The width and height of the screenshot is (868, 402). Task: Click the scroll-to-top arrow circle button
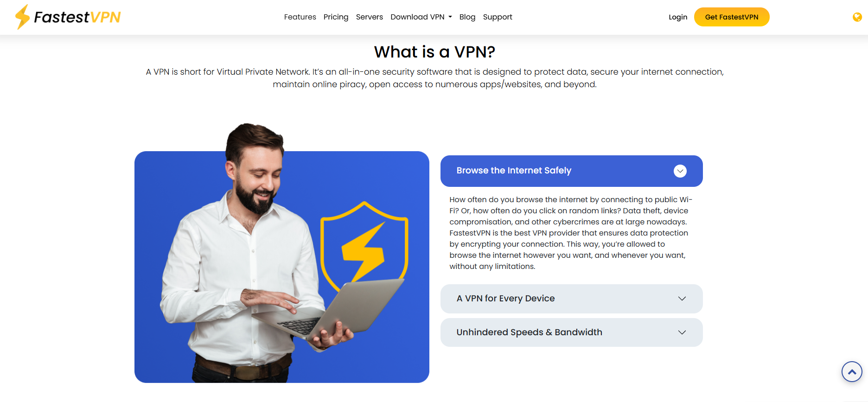tap(852, 371)
